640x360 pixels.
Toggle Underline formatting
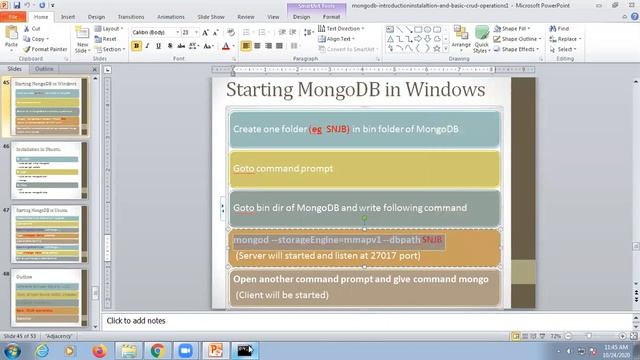[158, 46]
